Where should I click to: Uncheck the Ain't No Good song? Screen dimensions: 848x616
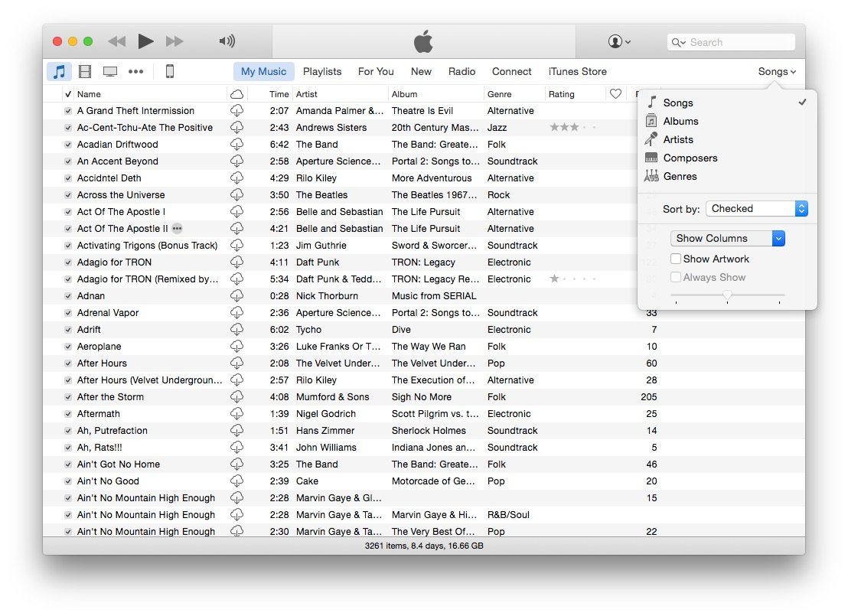68,481
